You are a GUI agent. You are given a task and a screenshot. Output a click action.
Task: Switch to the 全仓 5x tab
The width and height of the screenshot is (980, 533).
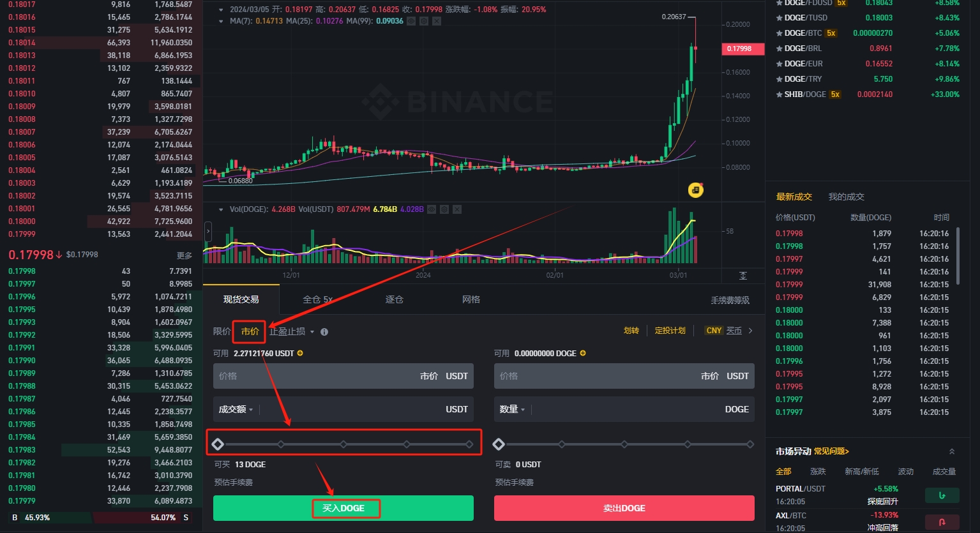click(x=317, y=299)
